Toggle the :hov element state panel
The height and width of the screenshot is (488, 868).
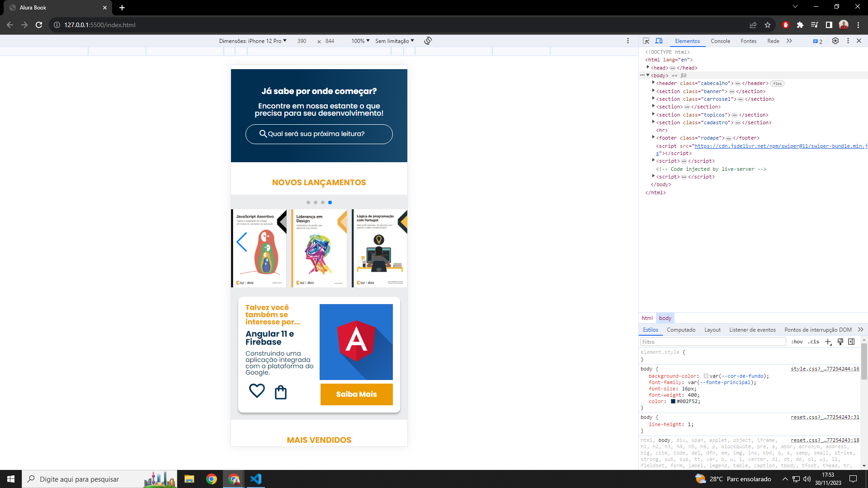797,342
